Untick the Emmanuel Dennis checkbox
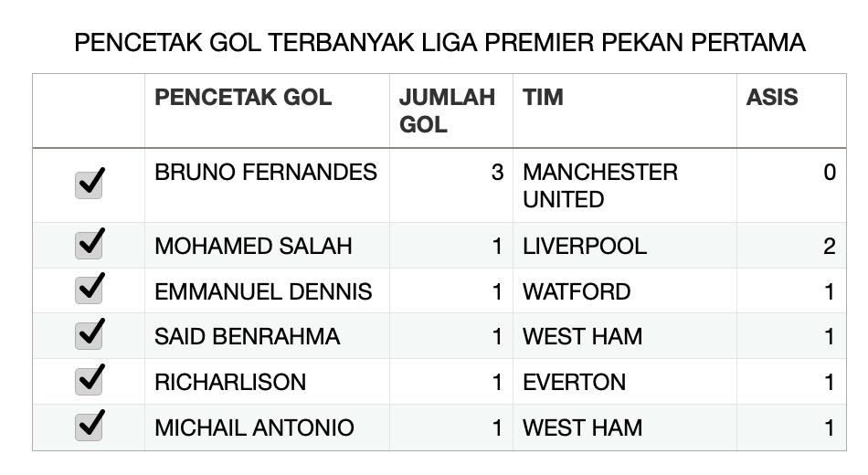 click(x=89, y=290)
